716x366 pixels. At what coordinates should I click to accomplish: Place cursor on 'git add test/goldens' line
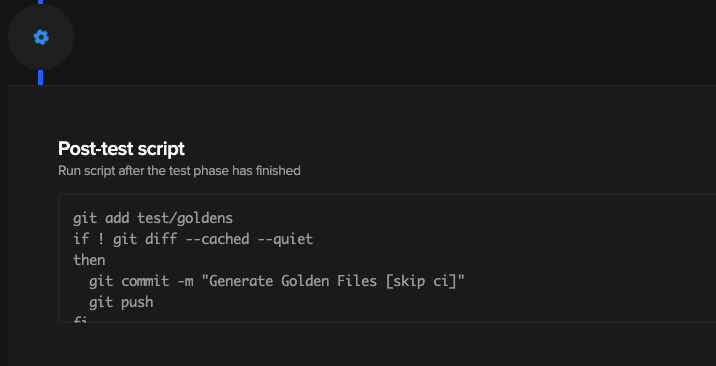pyautogui.click(x=153, y=218)
